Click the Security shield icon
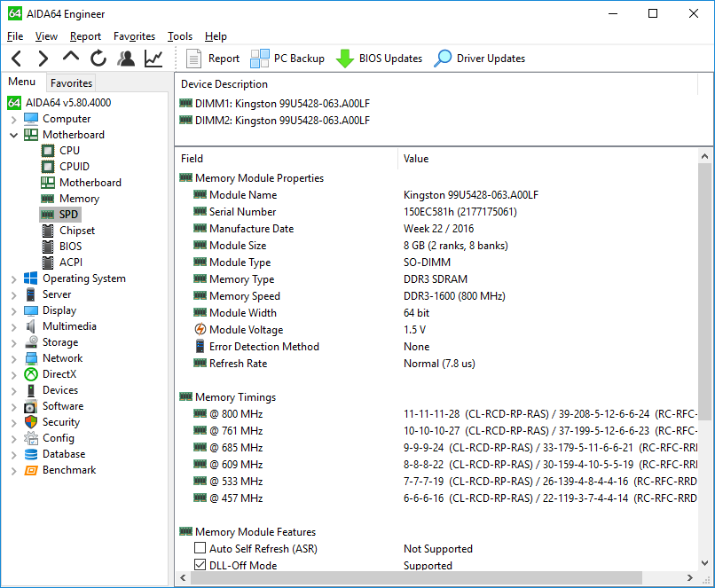 tap(30, 422)
